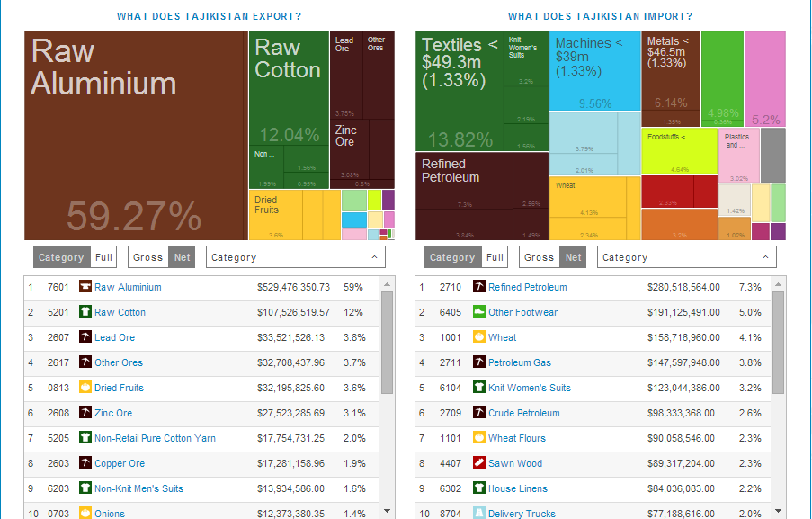The width and height of the screenshot is (812, 519).
Task: Click the Other Footwear icon in imports
Action: click(x=478, y=313)
